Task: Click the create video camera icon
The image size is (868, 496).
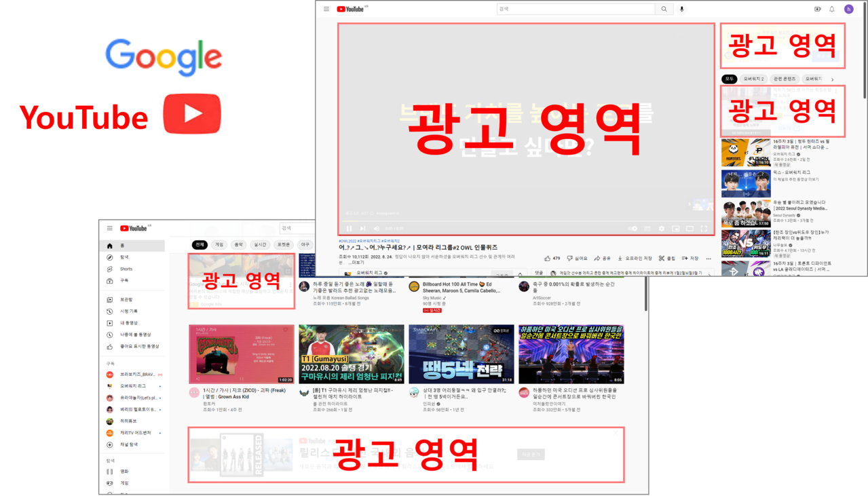Action: [817, 9]
